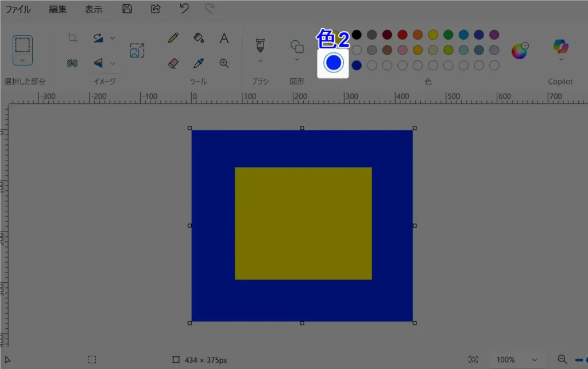Click the rectangular selection tool
588x369 pixels.
pyautogui.click(x=22, y=45)
